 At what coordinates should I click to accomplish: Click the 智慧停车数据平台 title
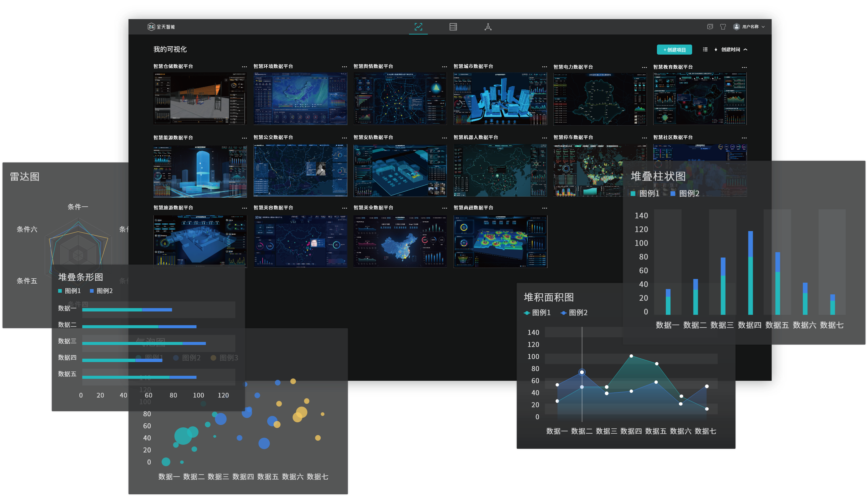tap(573, 137)
